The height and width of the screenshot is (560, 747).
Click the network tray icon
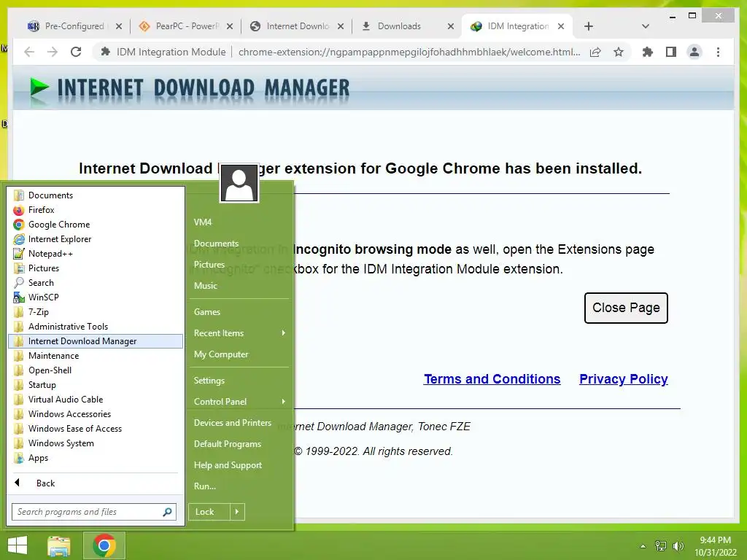pyautogui.click(x=661, y=546)
